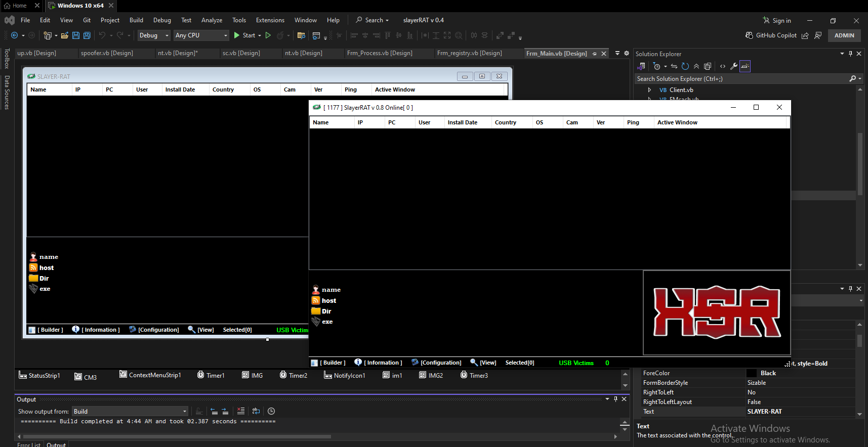Screen dimensions: 868x447
Task: Click the Solution Explorer view-switch icon
Action: point(641,66)
